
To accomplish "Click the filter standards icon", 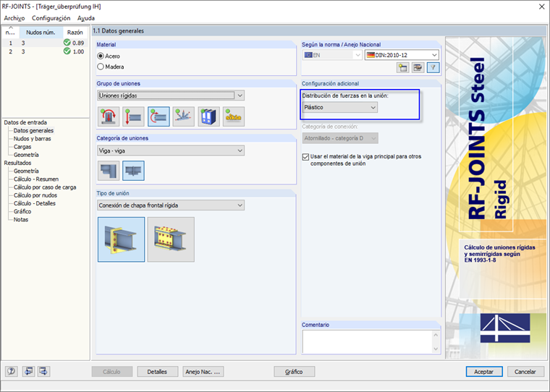I will point(433,68).
